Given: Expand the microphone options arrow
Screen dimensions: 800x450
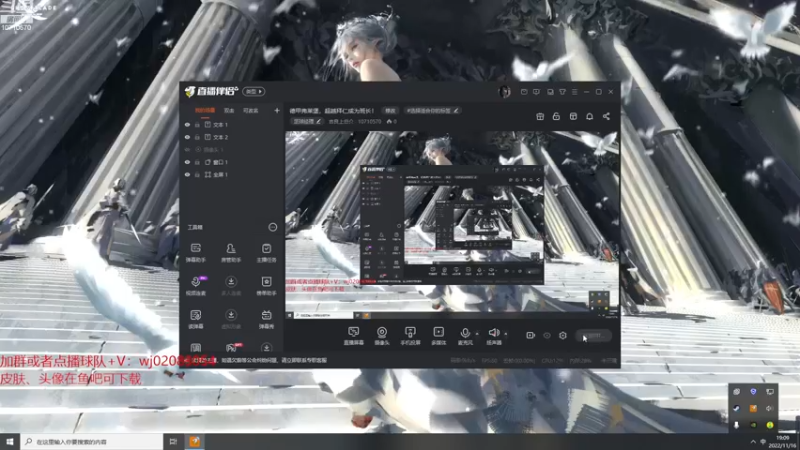Looking at the screenshot, I should tap(477, 333).
